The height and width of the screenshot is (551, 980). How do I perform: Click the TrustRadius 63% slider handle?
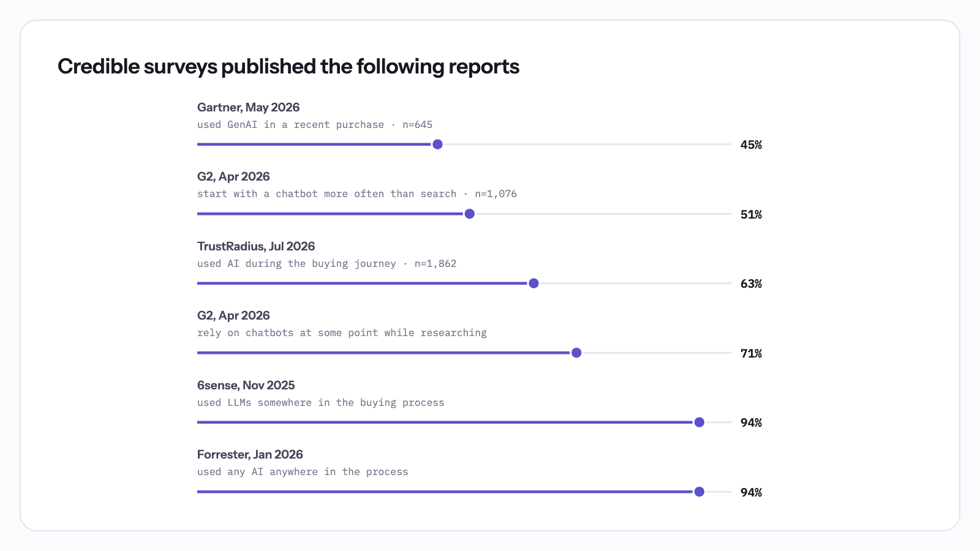click(x=533, y=283)
